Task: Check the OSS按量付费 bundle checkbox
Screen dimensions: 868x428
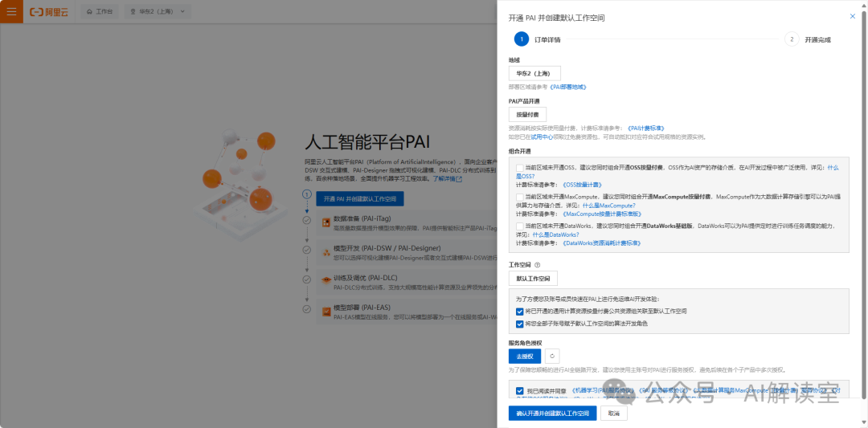Action: (520, 168)
